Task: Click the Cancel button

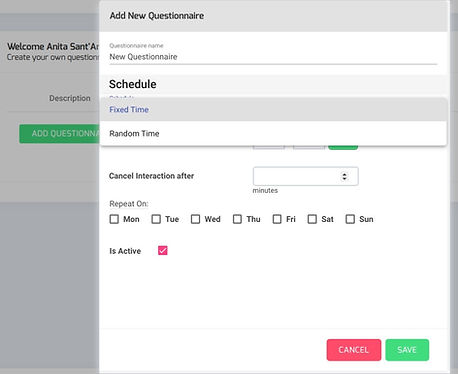Action: pyautogui.click(x=354, y=350)
